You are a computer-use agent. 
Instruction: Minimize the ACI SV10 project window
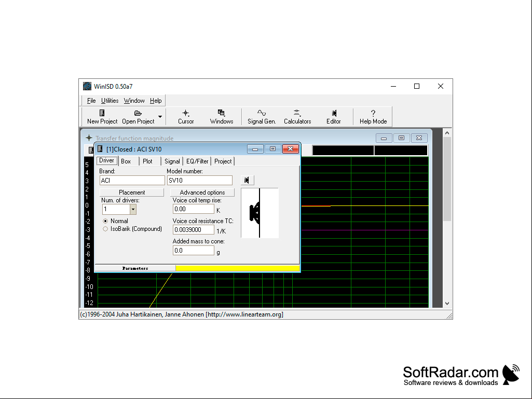tap(255, 149)
